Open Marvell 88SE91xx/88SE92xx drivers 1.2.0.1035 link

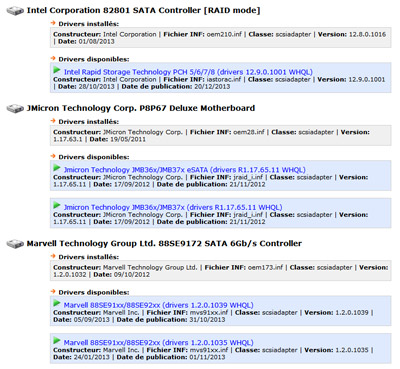click(159, 343)
